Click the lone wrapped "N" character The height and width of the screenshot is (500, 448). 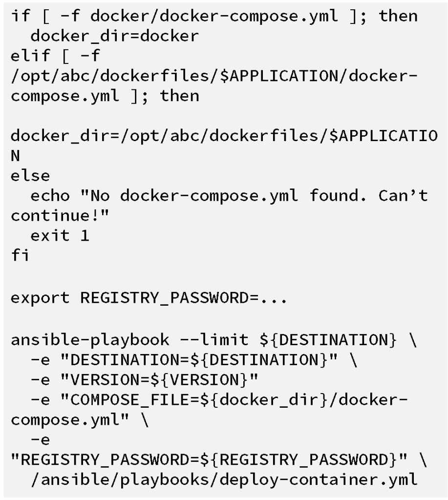(16, 156)
